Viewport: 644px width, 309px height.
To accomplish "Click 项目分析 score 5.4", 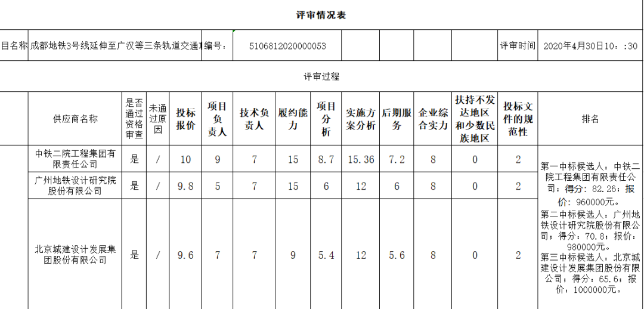I will (x=326, y=255).
